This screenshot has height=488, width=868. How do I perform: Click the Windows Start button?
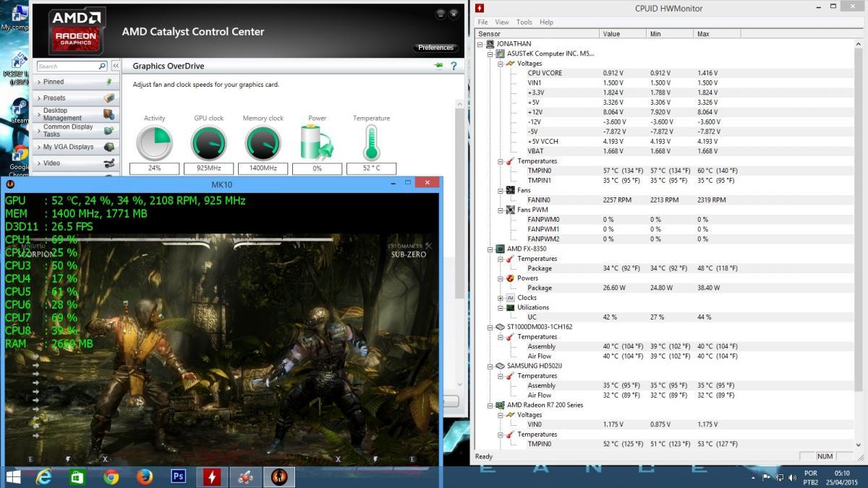pyautogui.click(x=13, y=476)
